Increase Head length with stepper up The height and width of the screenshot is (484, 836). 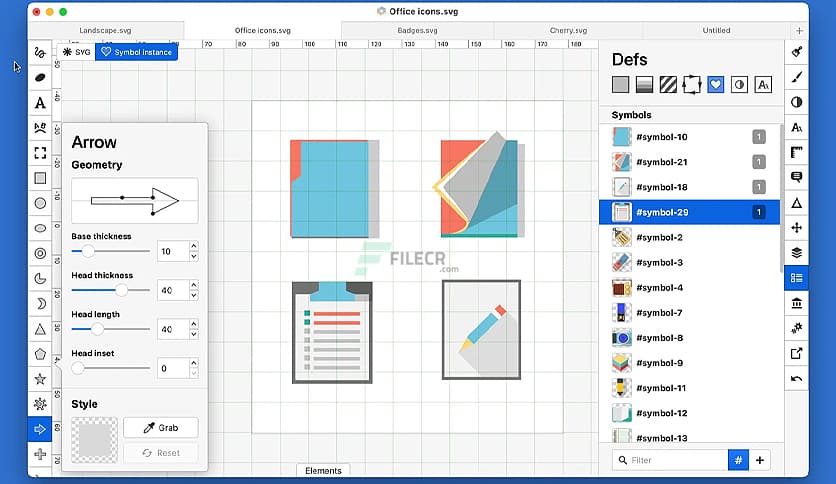(x=194, y=324)
